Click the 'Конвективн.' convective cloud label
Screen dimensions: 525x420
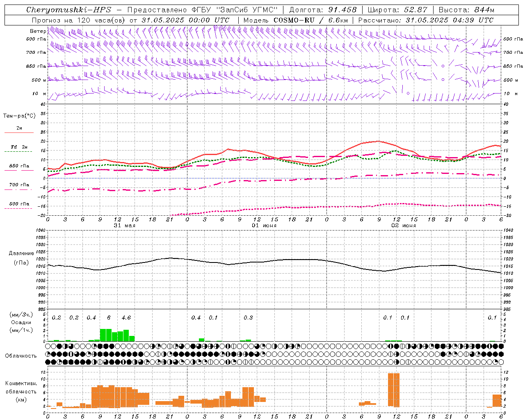click(x=21, y=383)
